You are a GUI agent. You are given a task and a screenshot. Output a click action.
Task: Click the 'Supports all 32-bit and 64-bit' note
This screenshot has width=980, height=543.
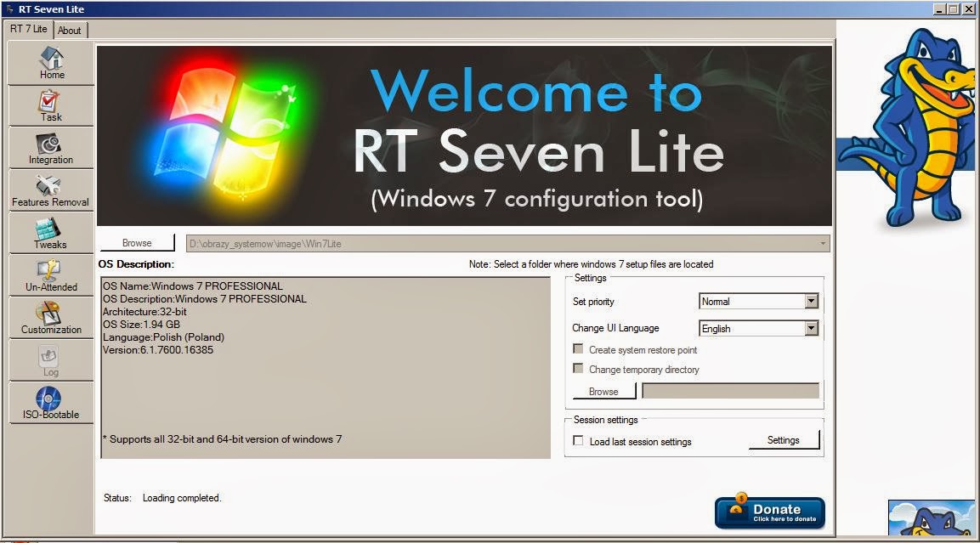(223, 439)
